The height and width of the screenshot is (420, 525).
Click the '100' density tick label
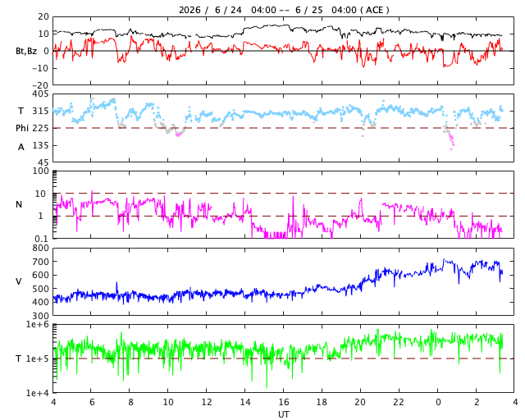40,171
